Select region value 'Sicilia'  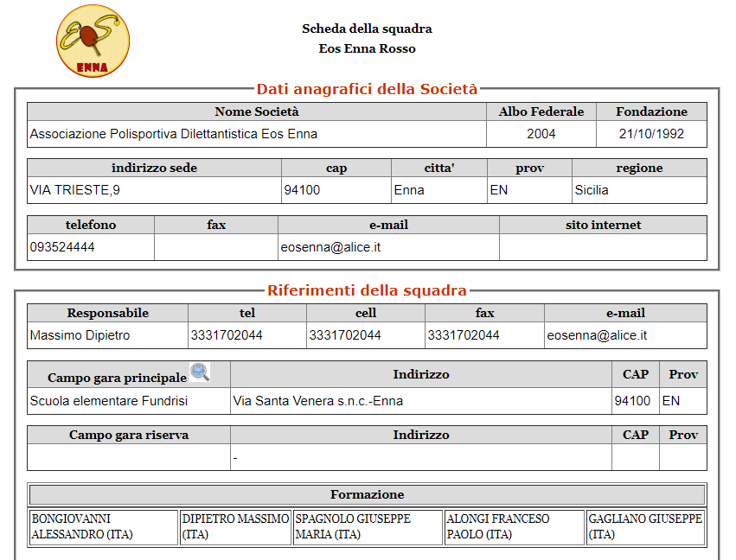pyautogui.click(x=592, y=190)
